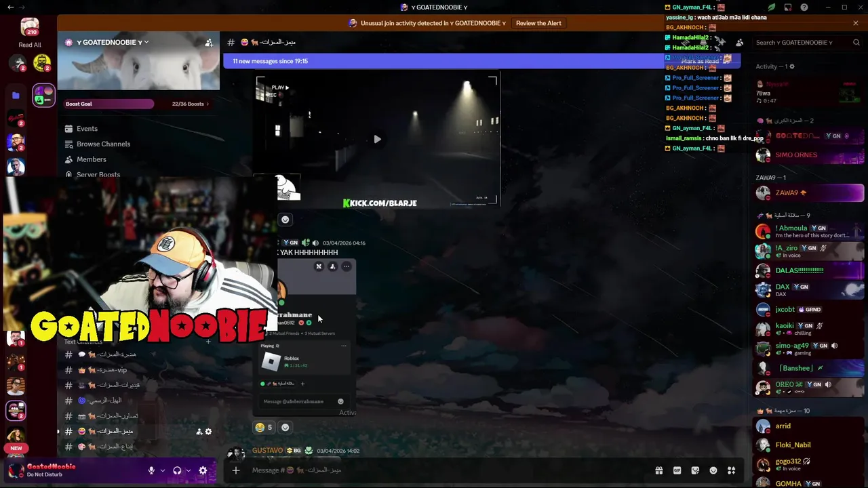868x488 pixels.
Task: Open the help question mark icon
Action: [x=804, y=7]
